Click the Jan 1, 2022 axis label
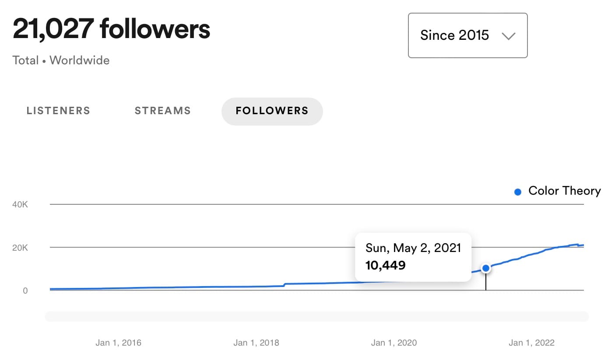Viewport: 615px width, 364px height. click(531, 343)
